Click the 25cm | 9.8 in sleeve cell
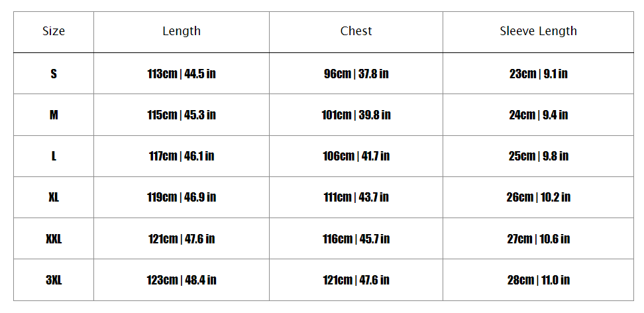Viewport: 644px width, 313px height. 538,156
